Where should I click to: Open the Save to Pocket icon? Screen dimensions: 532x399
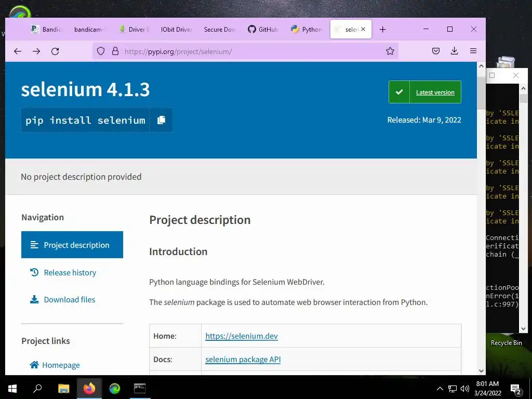tap(436, 51)
